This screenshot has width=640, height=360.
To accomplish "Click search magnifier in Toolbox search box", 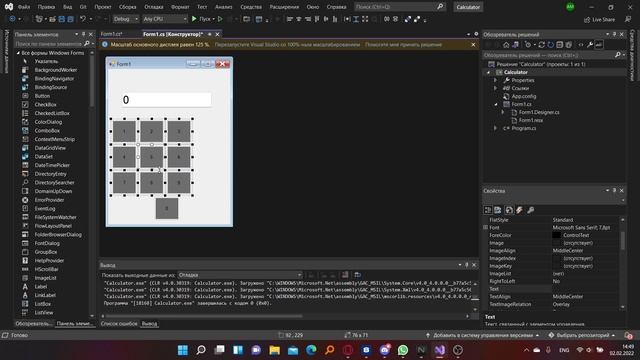I will [x=87, y=44].
